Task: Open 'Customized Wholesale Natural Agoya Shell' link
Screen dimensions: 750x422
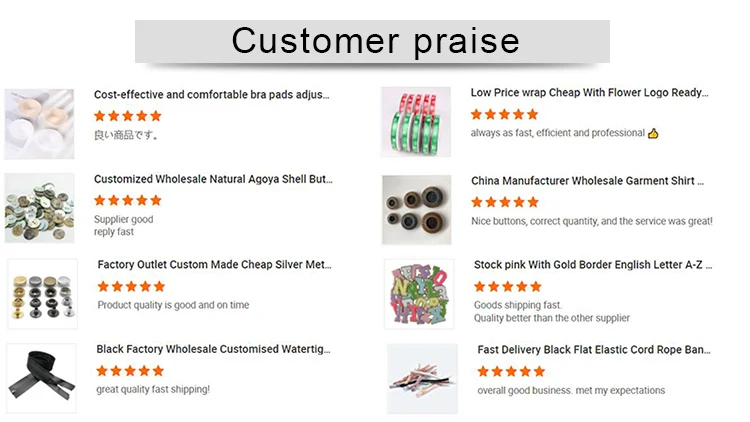Action: [x=213, y=179]
